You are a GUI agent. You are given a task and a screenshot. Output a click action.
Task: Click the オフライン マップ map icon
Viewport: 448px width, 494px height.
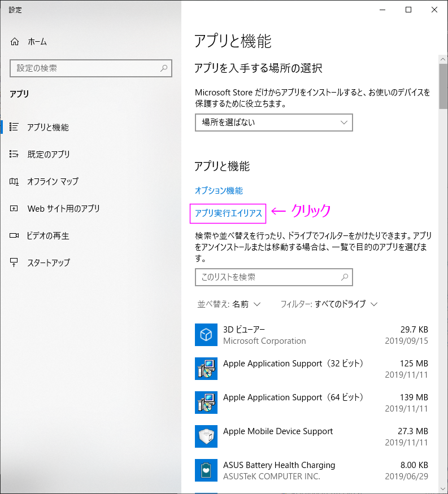(x=14, y=181)
